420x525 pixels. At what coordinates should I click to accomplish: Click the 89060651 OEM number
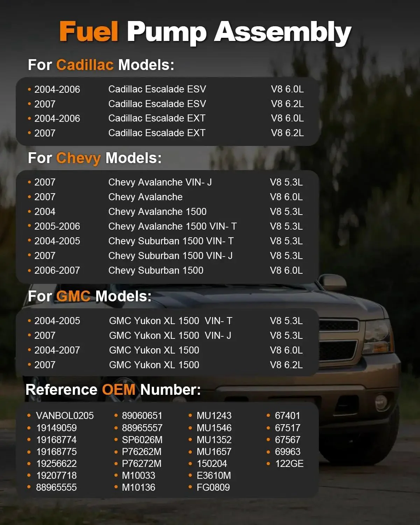coord(142,416)
